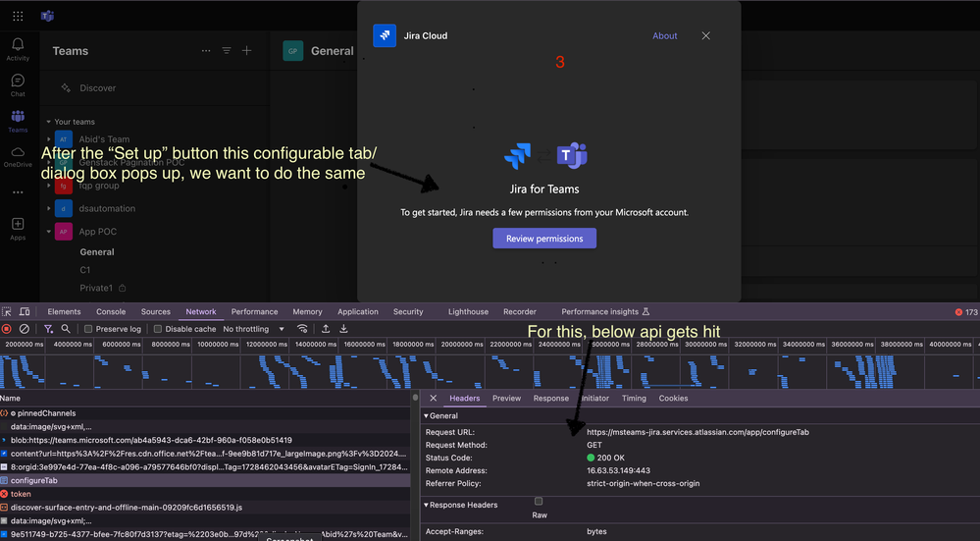
Task: Show more apps via sidebar ellipsis
Action: coord(18,192)
